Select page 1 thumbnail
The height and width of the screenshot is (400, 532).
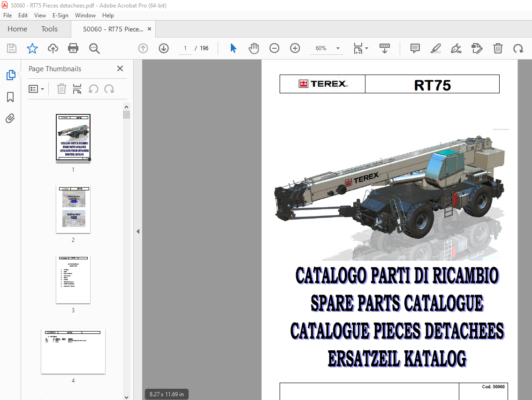coord(73,137)
